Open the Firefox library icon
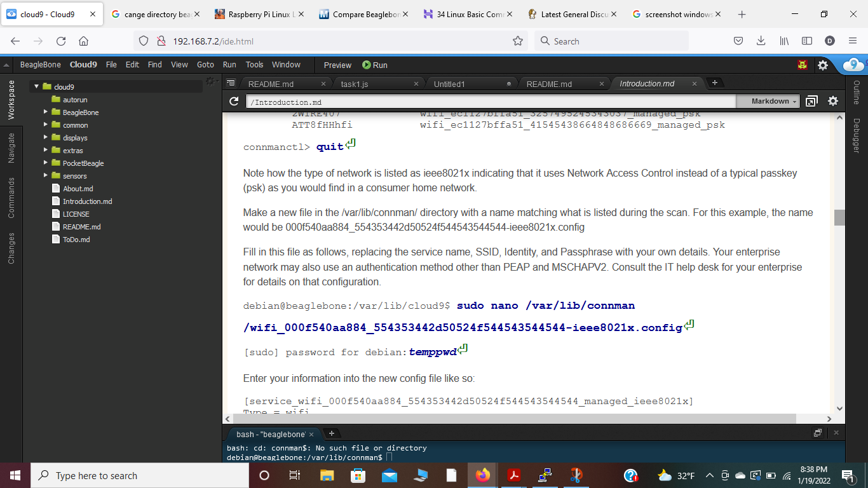This screenshot has width=868, height=488. 784,41
